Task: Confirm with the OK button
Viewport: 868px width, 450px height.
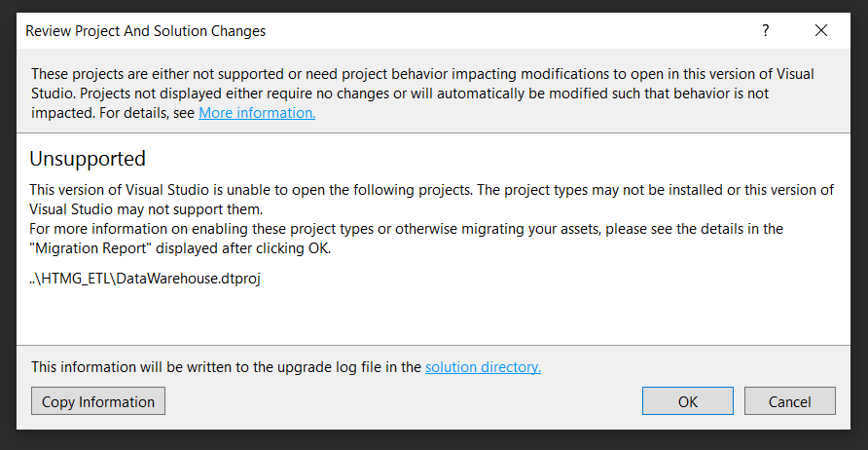Action: pyautogui.click(x=688, y=401)
